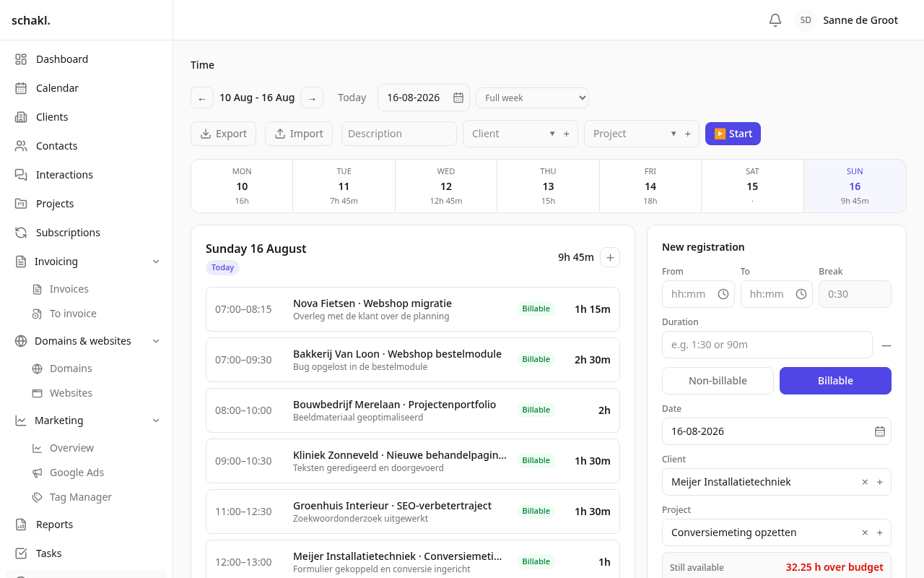Add a new project from the toolbar plus
This screenshot has width=924, height=578.
pyautogui.click(x=688, y=134)
